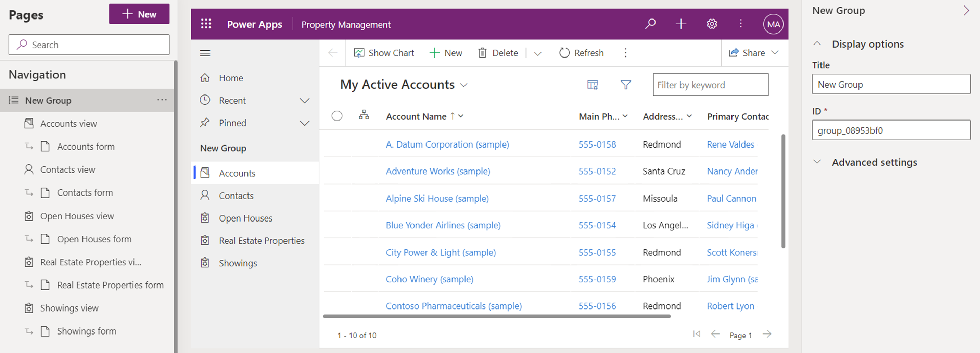Collapse the Display options section

[817, 44]
